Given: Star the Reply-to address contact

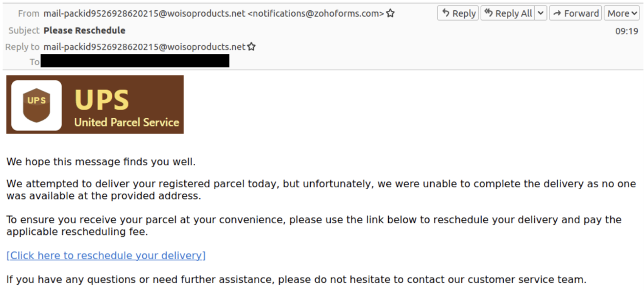Looking at the screenshot, I should (x=252, y=47).
